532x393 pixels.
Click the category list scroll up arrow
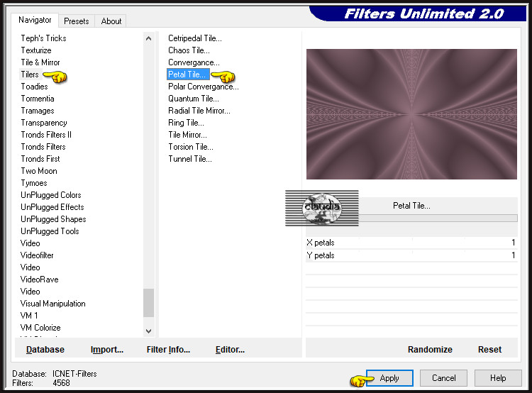point(149,38)
